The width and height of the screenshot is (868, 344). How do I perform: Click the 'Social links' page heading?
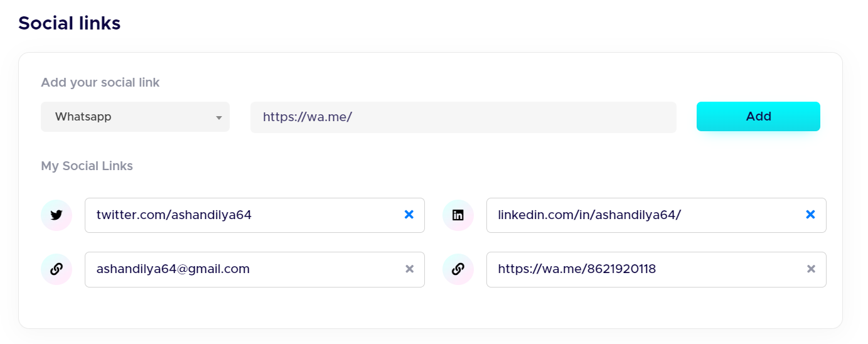click(x=69, y=23)
